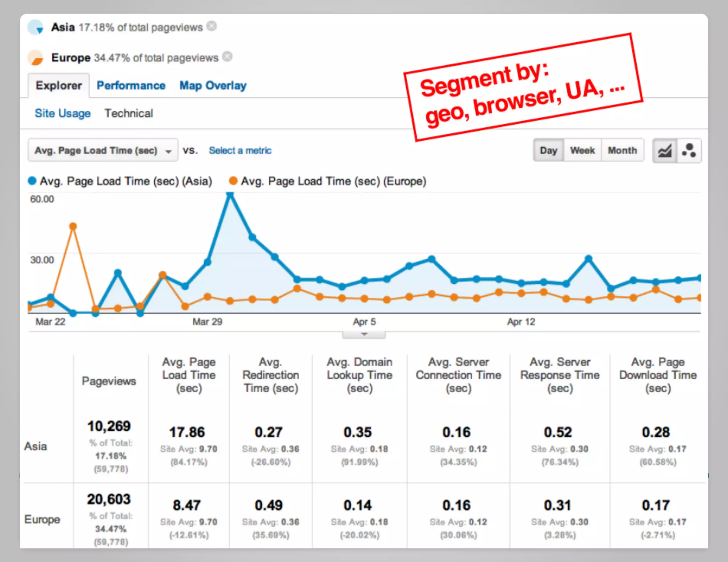Click the Europe segment pie chart icon
Image resolution: width=728 pixels, height=562 pixels.
coord(35,58)
